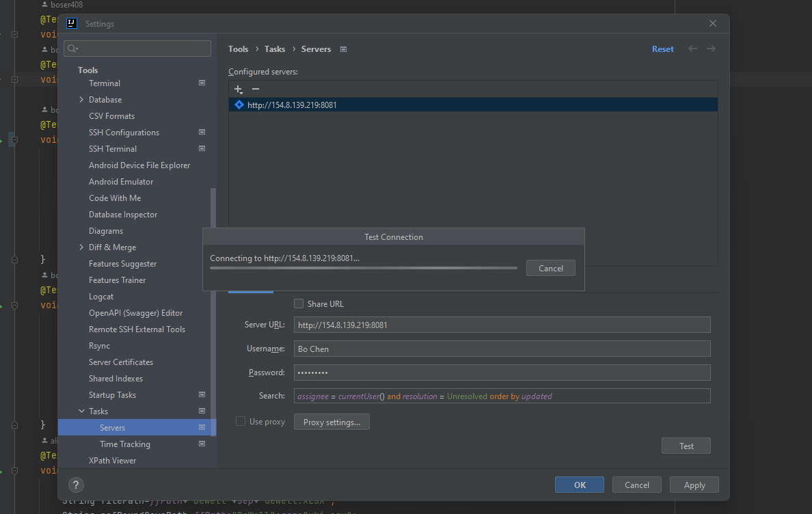Click the blue diamond server icon
Image resolution: width=812 pixels, height=514 pixels.
click(239, 105)
